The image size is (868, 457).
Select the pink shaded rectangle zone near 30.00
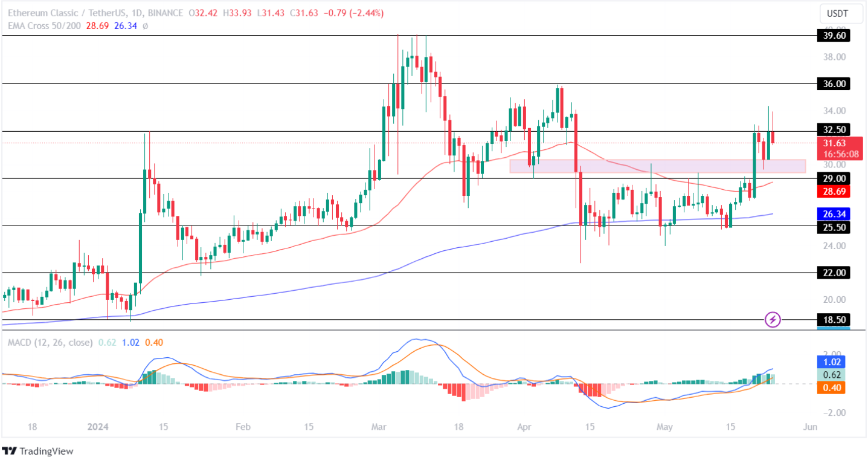click(x=658, y=166)
